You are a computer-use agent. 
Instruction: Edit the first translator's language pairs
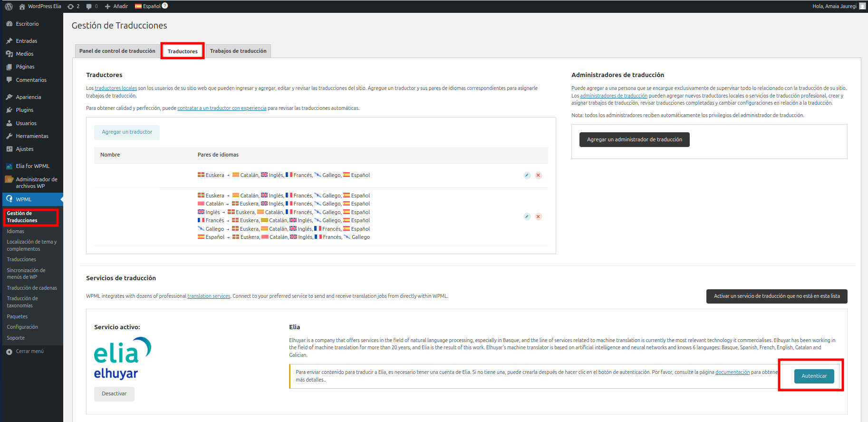(x=527, y=176)
